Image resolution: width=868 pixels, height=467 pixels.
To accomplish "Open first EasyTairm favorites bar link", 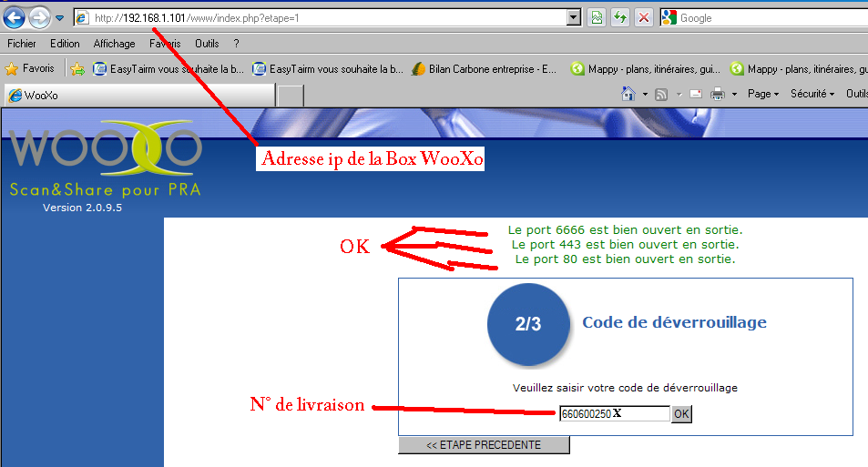I will click(x=168, y=68).
